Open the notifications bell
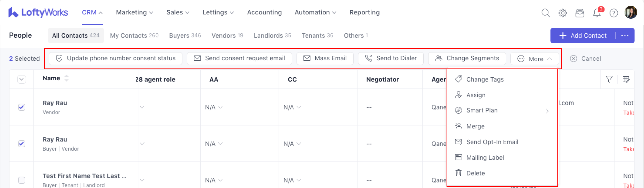The image size is (644, 188). 597,13
